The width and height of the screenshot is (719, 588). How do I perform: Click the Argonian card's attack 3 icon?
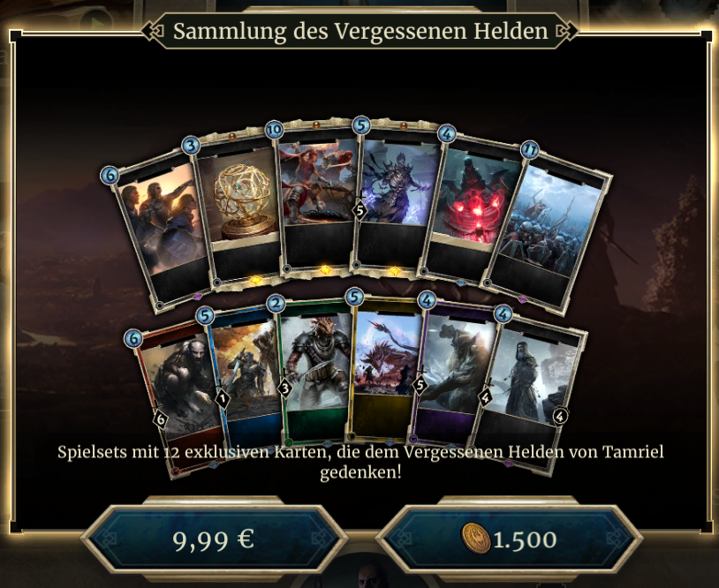285,389
